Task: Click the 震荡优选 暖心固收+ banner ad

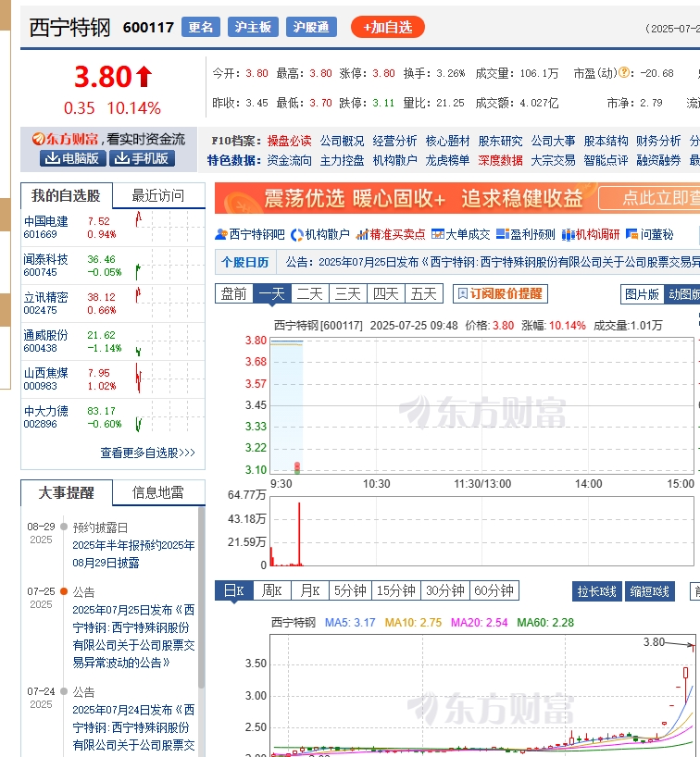Action: tap(457, 198)
